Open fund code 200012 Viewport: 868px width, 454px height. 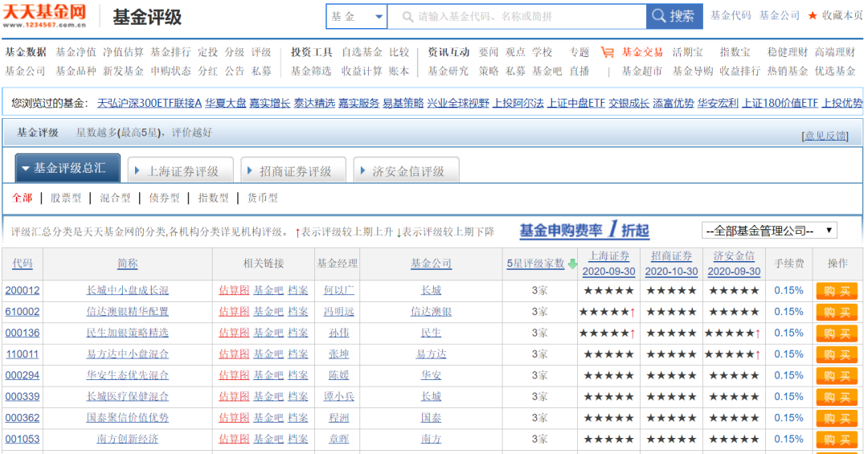click(23, 290)
